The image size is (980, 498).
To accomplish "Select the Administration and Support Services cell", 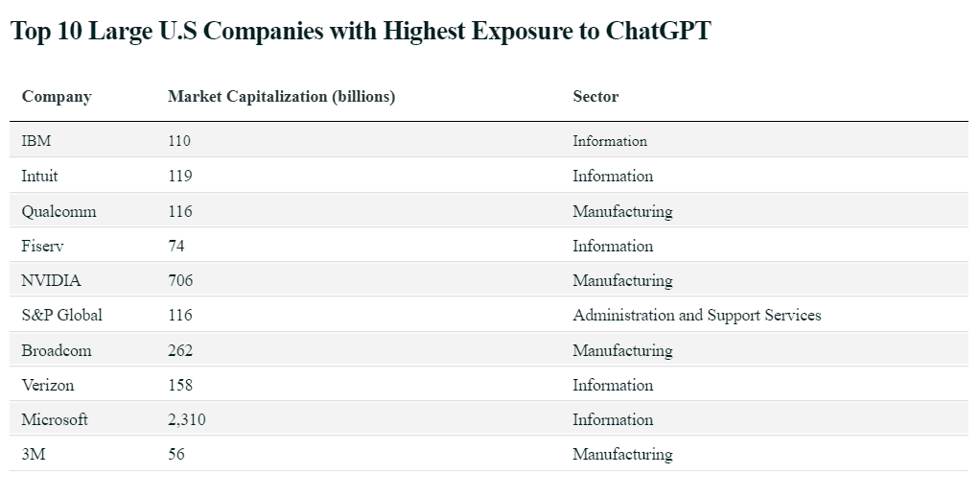I will 696,316.
